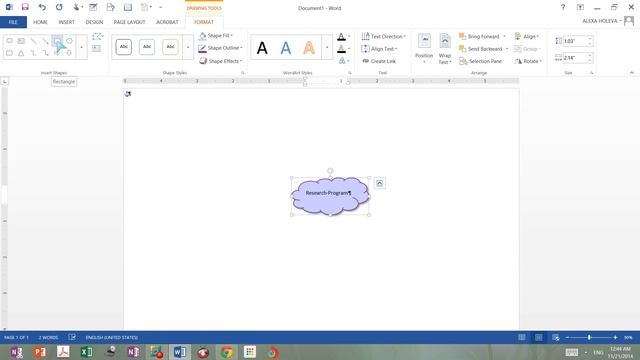Expand the Insert Shapes gallery

click(x=81, y=47)
